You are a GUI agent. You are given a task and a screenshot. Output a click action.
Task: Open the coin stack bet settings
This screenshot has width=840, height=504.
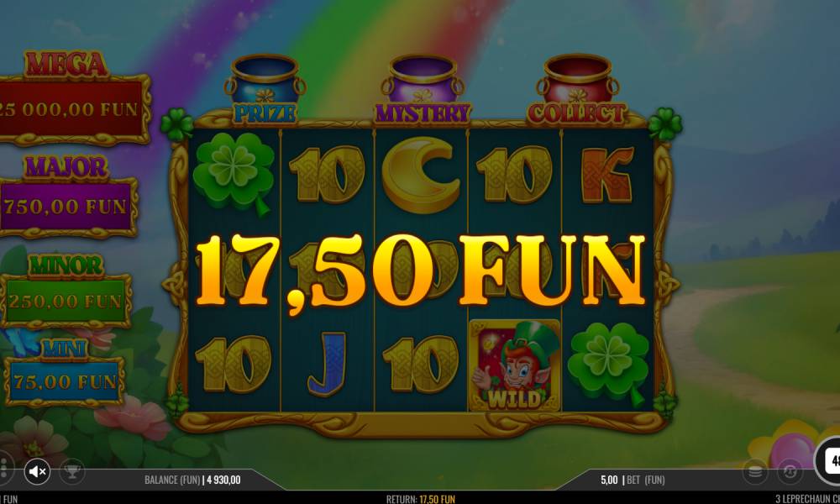[755, 472]
